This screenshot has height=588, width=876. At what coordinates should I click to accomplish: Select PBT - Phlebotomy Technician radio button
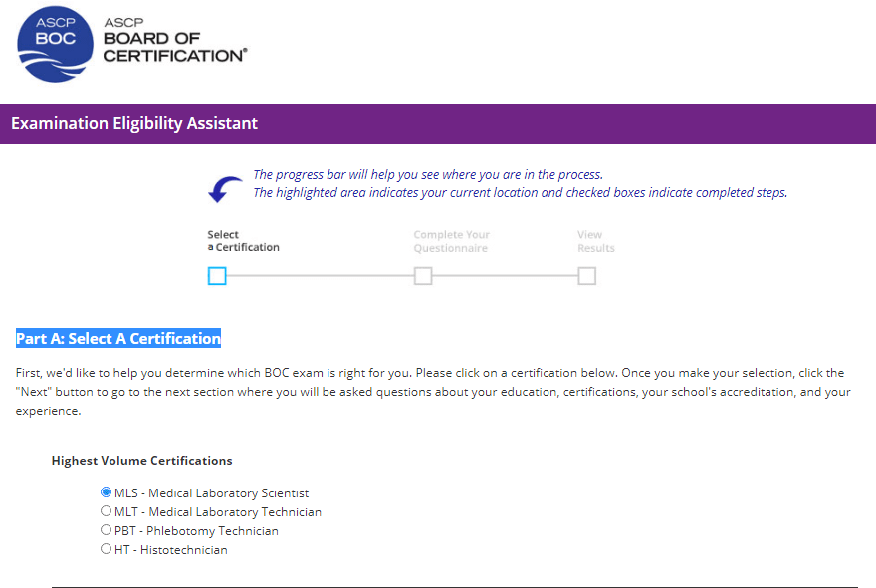pyautogui.click(x=106, y=529)
